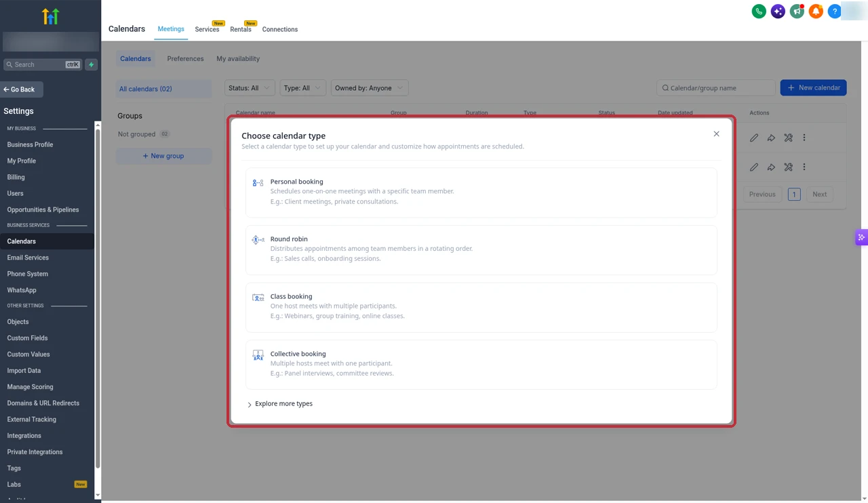
Task: Switch to the Meetings tab
Action: pos(171,29)
